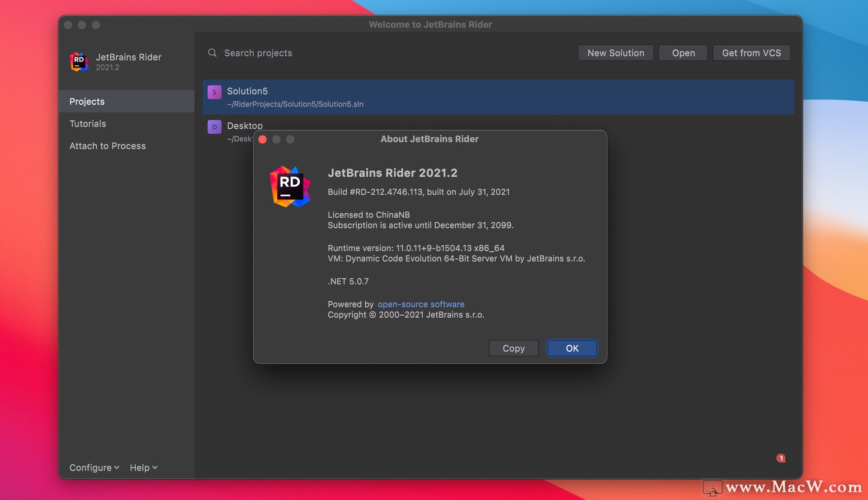The image size is (868, 500).
Task: Open Attach to Process tab
Action: (x=127, y=146)
